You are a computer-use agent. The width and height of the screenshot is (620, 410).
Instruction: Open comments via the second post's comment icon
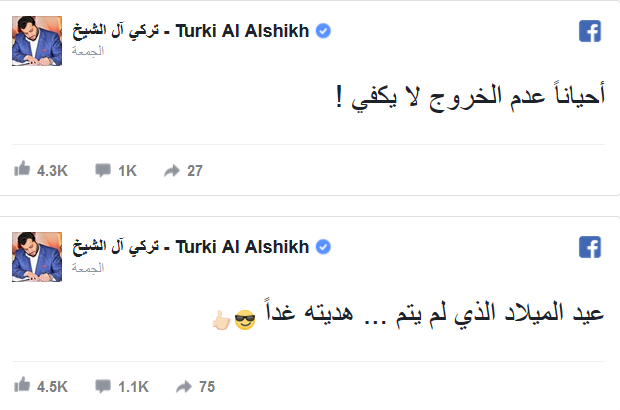click(102, 387)
